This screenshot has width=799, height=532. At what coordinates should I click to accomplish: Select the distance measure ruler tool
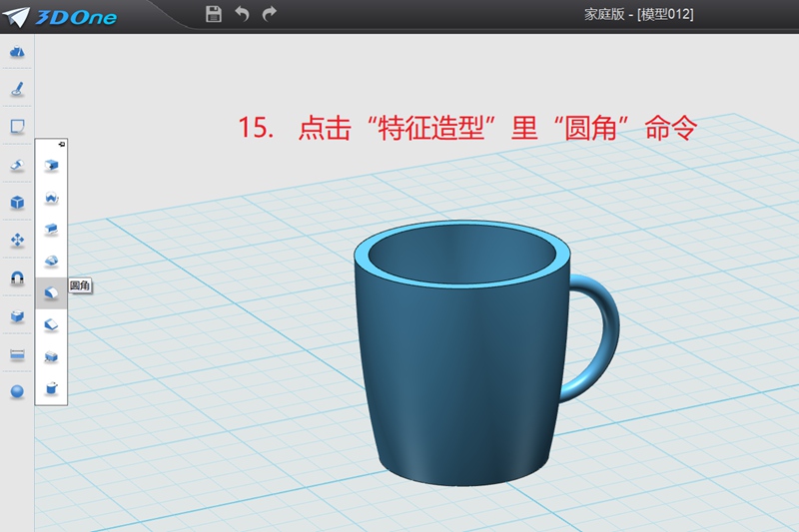[x=17, y=354]
